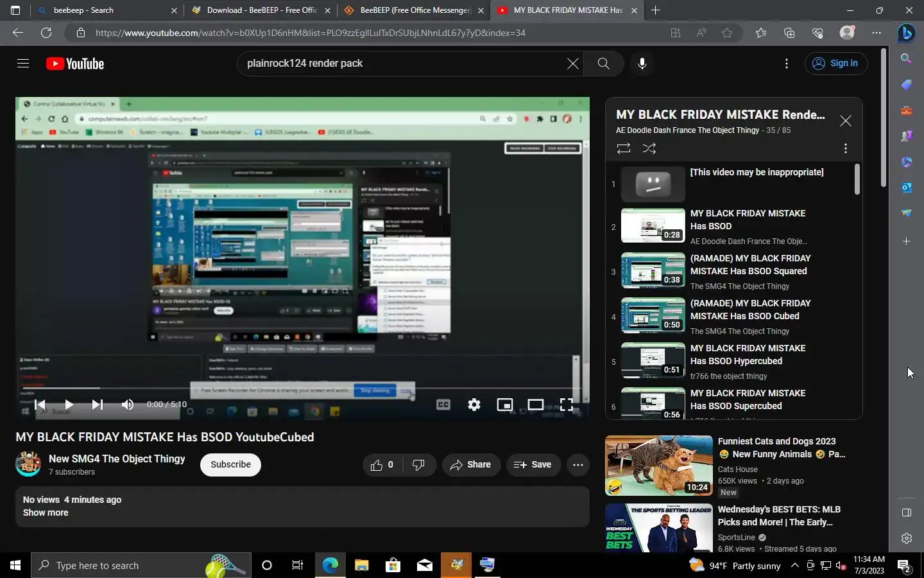Open the Outlook sidebar app
The image size is (924, 578).
906,187
